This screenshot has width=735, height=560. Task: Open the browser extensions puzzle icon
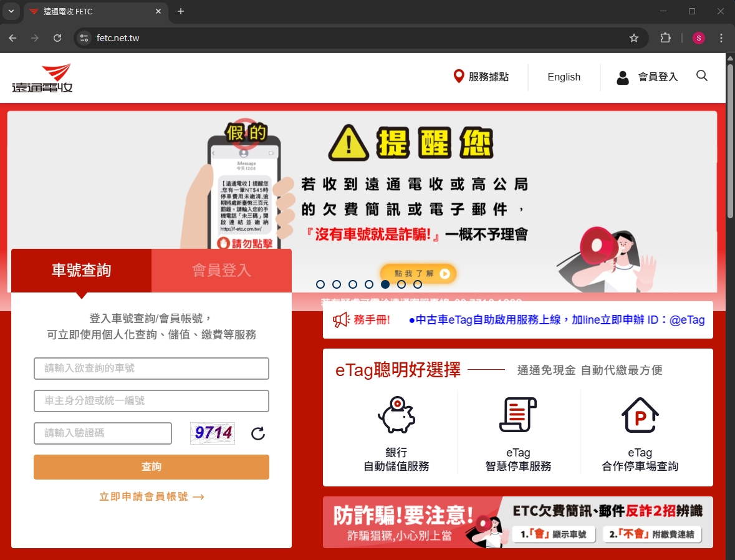[x=665, y=38]
